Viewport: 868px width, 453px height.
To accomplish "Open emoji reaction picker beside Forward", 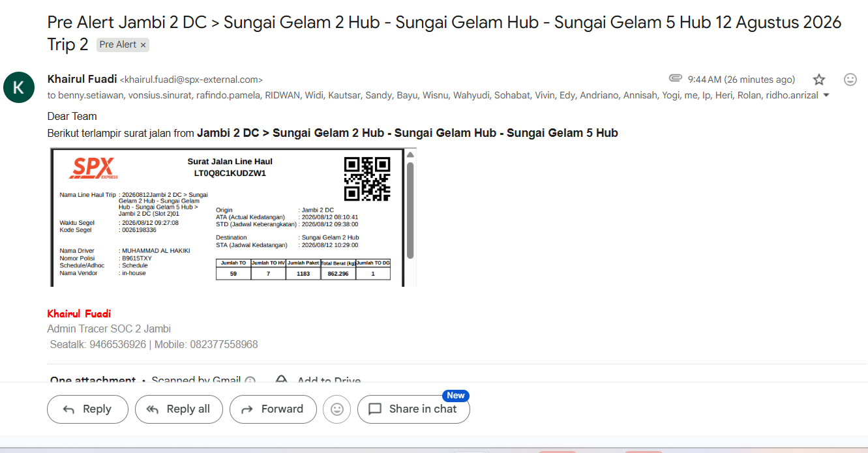I will (337, 409).
